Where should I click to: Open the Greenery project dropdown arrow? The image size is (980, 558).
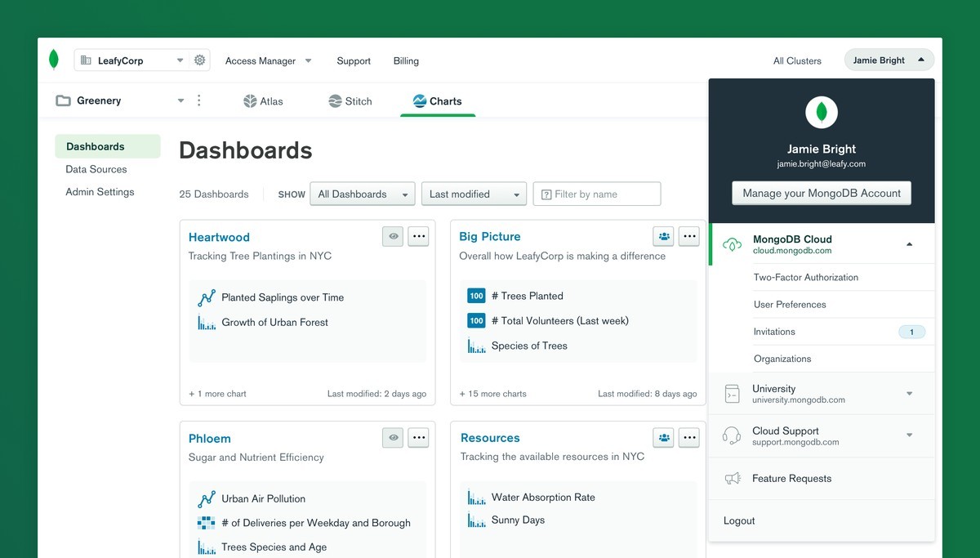tap(180, 101)
